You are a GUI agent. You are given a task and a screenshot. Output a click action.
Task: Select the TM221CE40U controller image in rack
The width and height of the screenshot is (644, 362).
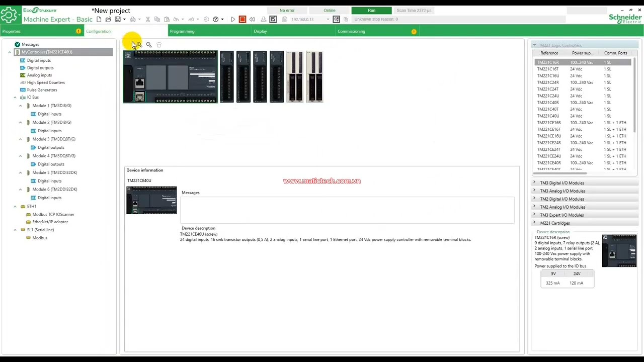(171, 76)
